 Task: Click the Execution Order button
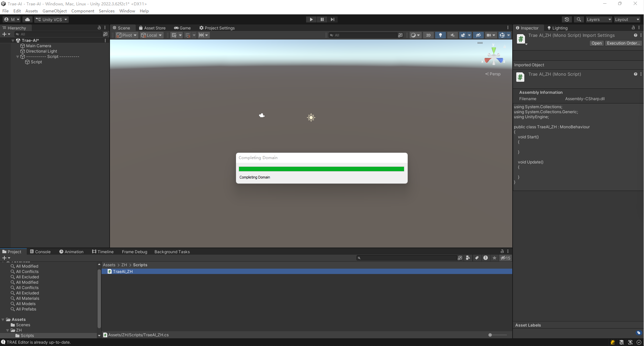[623, 43]
